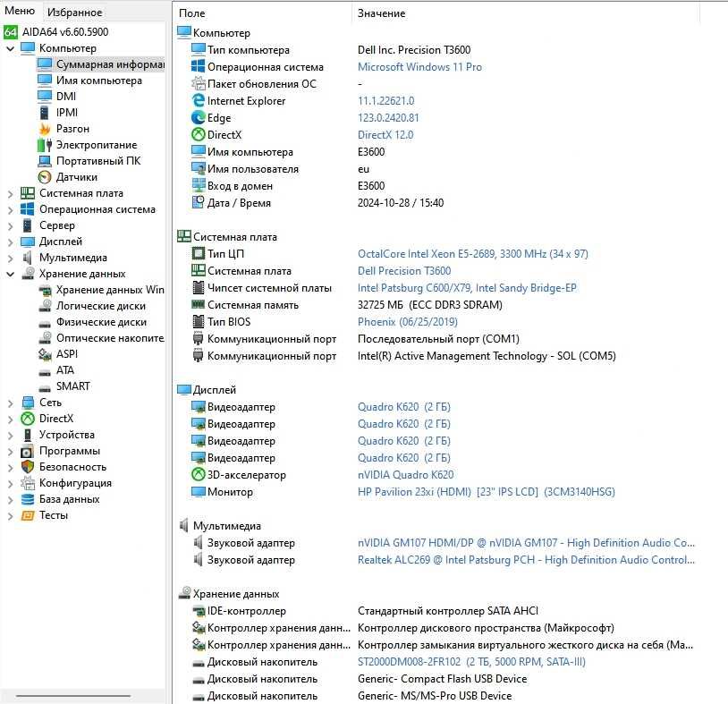728x704 pixels.
Task: Open Edge version 123.0.2420.81 link
Action: pos(387,118)
